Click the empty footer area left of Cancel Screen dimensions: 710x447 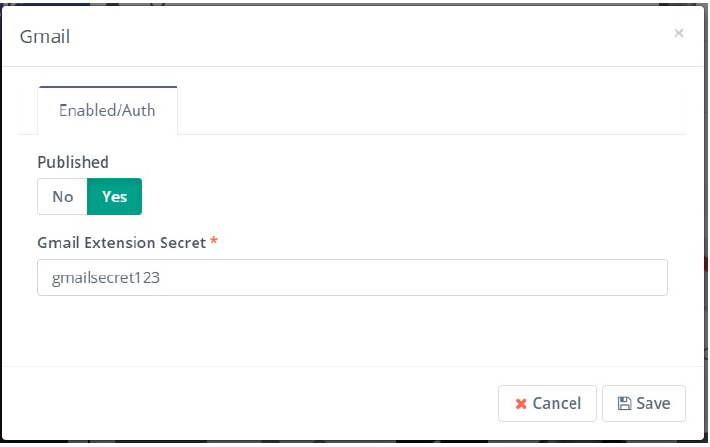coord(250,403)
